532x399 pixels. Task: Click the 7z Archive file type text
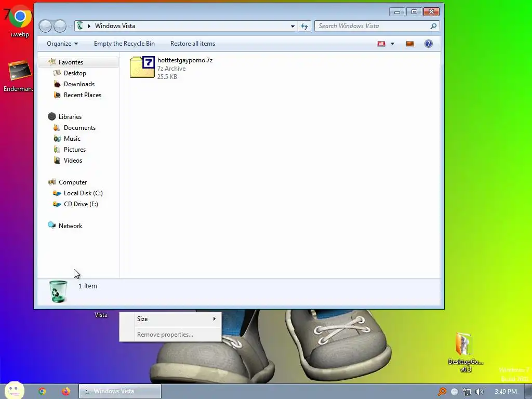click(x=171, y=68)
